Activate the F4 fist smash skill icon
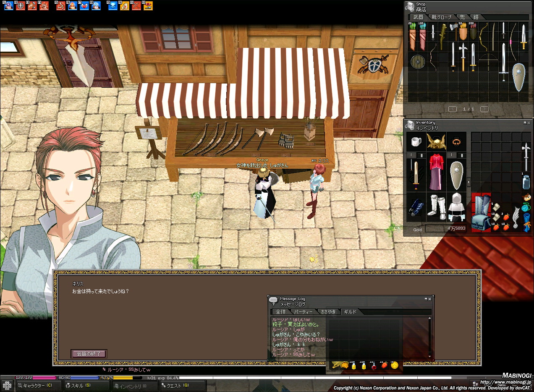Viewport: 534px width, 392px height. [x=44, y=6]
